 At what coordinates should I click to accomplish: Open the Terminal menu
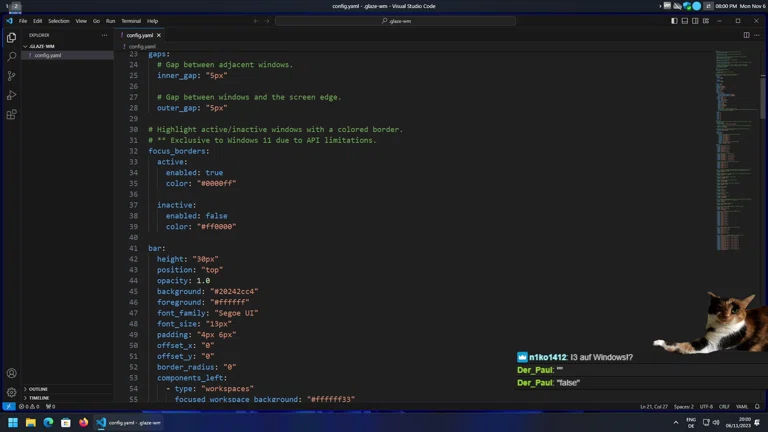coord(131,21)
